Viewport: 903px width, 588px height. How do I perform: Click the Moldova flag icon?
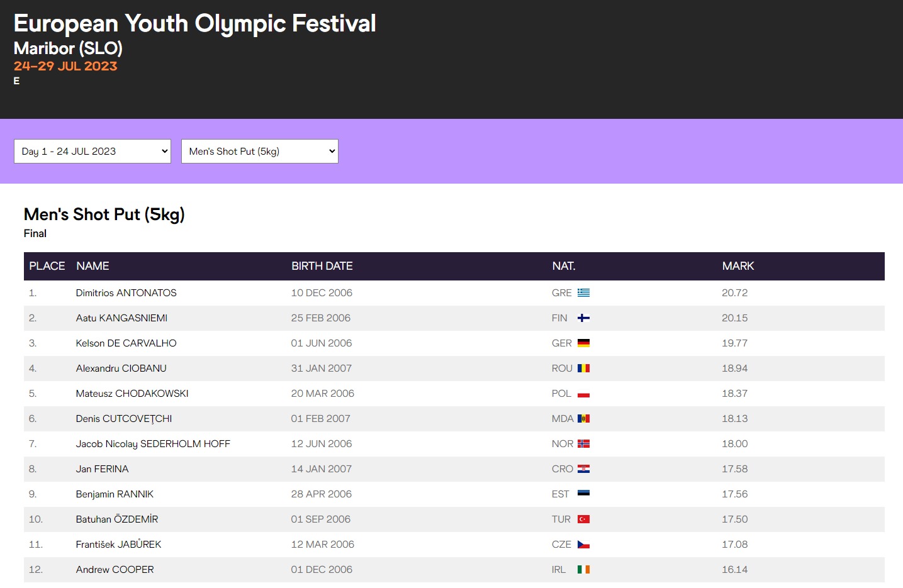pos(583,418)
